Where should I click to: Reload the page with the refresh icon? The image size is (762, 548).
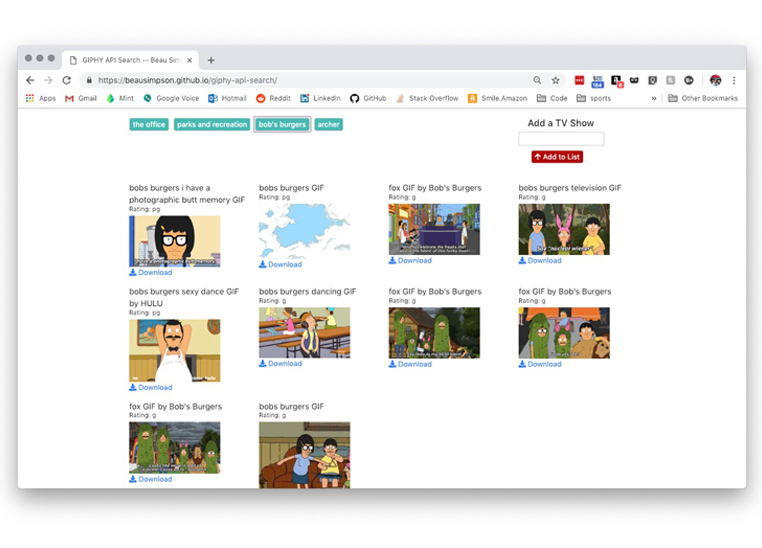67,80
